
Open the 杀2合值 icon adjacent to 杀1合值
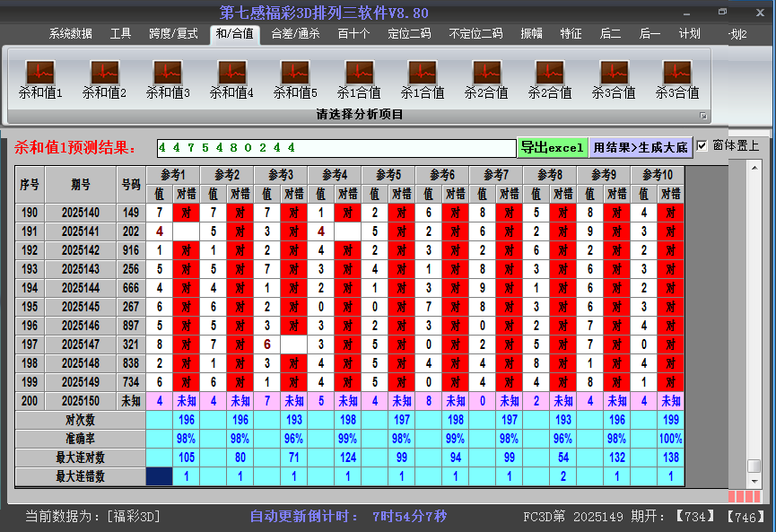point(486,79)
